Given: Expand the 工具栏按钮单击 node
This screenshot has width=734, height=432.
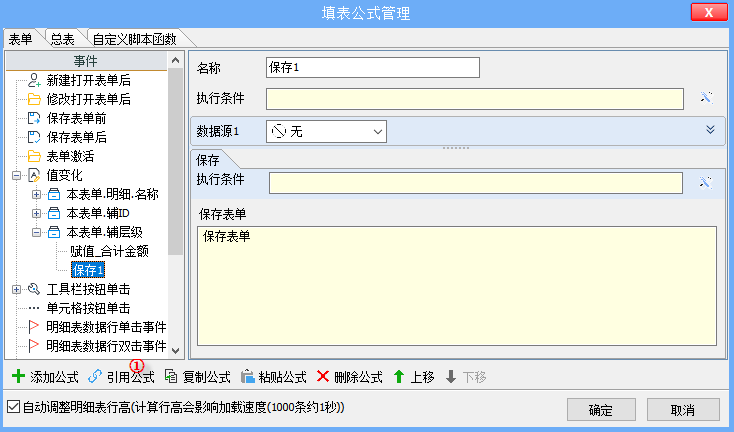Looking at the screenshot, I should pos(16,289).
